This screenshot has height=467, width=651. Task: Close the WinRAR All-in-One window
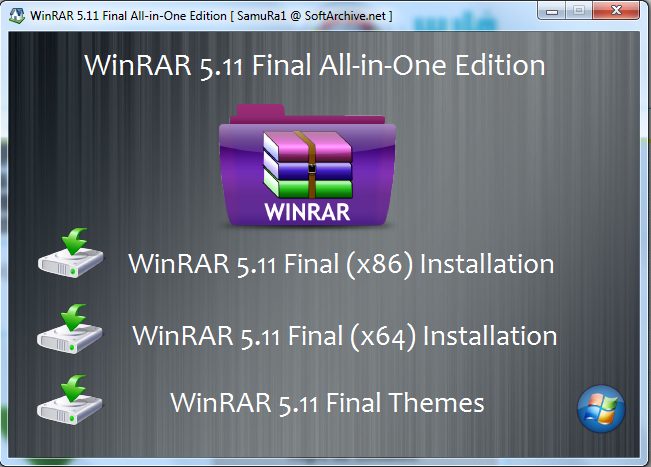point(616,10)
